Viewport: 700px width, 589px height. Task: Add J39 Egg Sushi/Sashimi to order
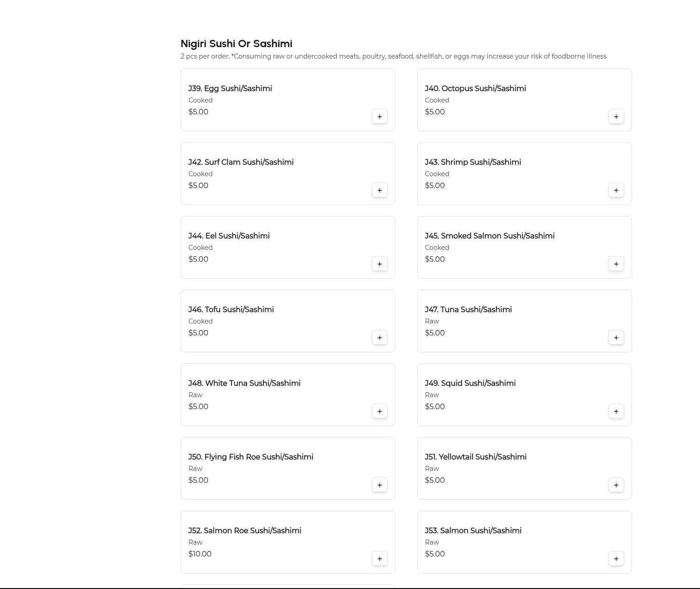tap(379, 117)
